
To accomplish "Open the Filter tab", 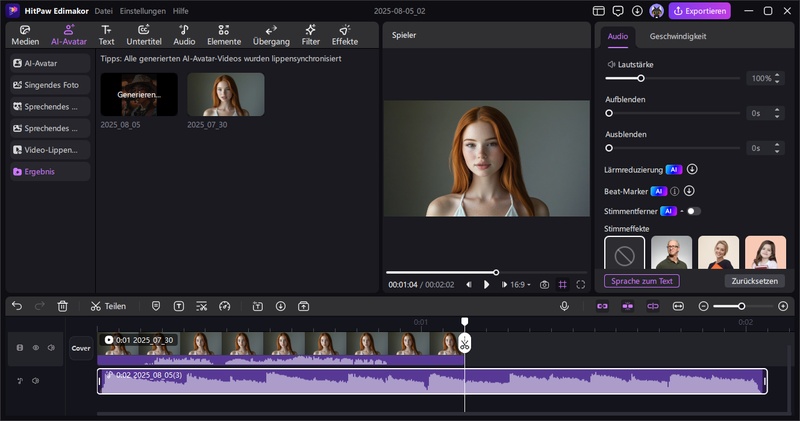I will tap(311, 35).
